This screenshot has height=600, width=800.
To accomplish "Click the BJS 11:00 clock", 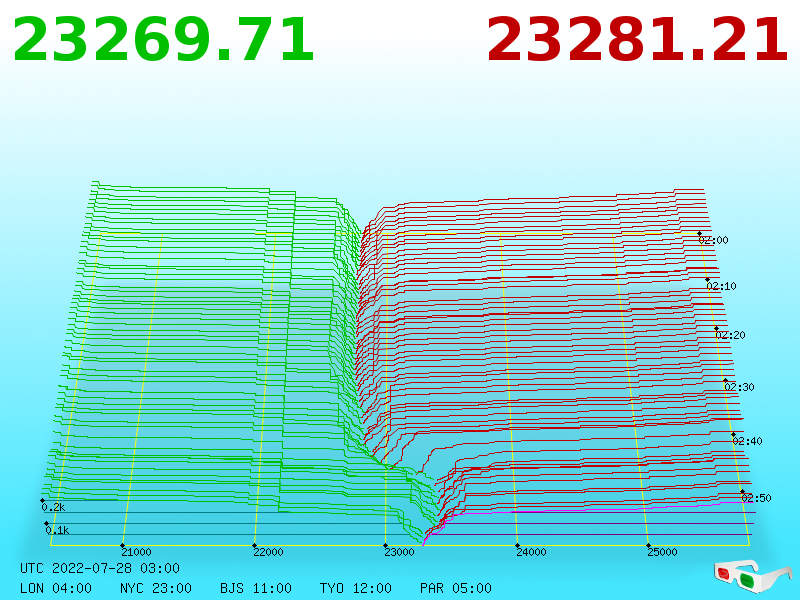I will (256, 588).
